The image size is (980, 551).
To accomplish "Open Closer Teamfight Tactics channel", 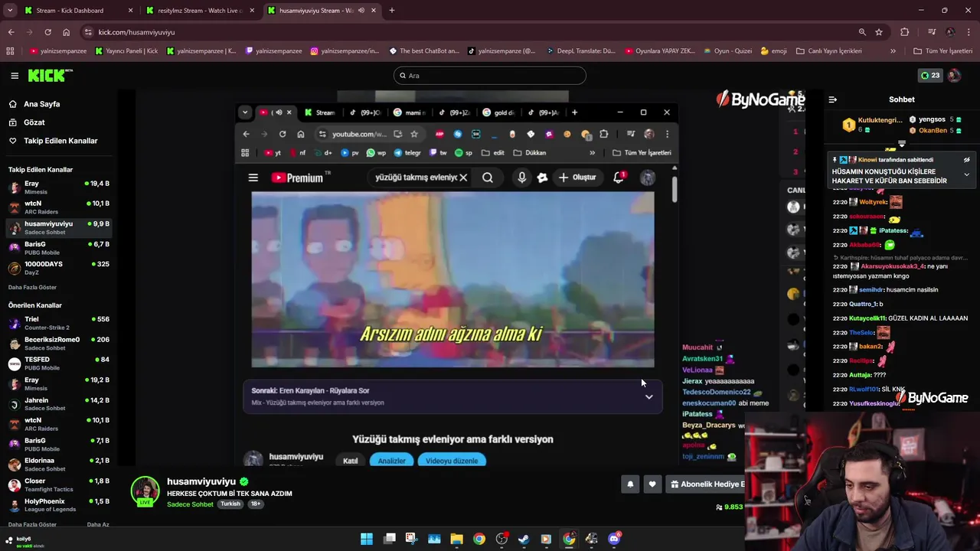I will point(58,484).
